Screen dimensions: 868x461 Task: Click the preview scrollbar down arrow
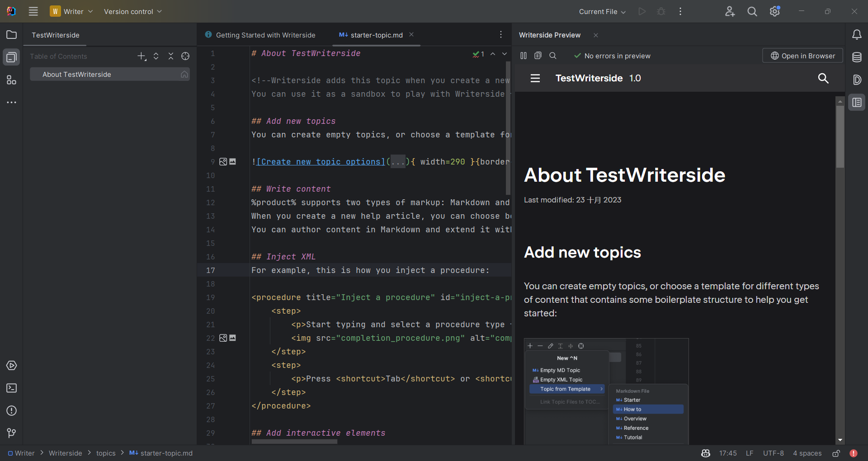coord(840,440)
